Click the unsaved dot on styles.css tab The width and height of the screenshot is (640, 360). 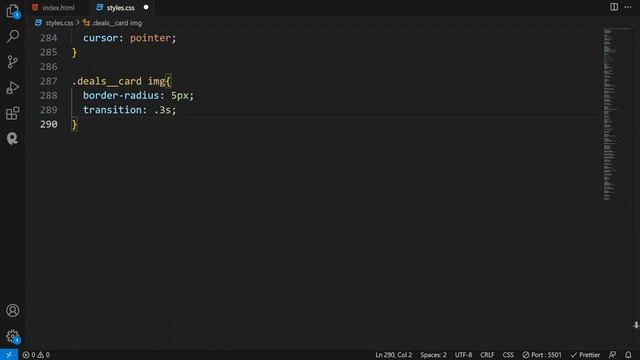pos(146,7)
